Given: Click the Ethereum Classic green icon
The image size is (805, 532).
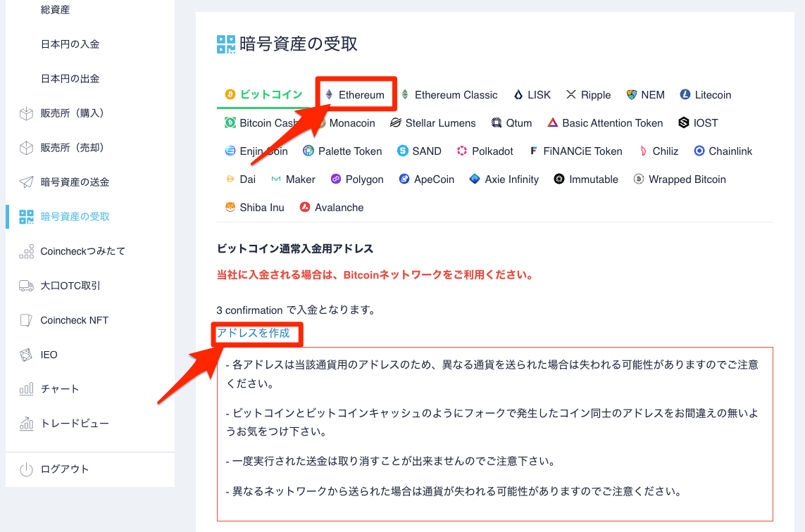Looking at the screenshot, I should pyautogui.click(x=404, y=94).
